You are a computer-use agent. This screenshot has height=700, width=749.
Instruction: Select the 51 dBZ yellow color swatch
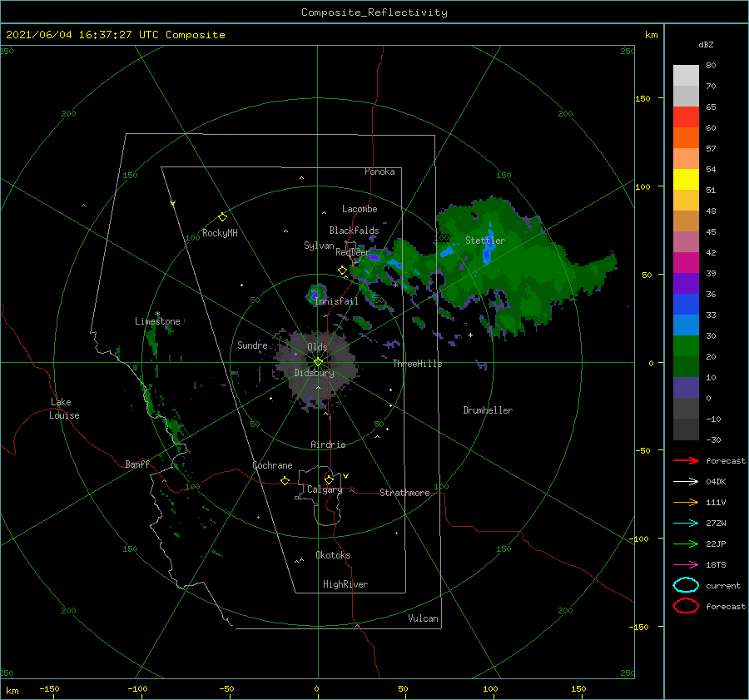[x=686, y=179]
